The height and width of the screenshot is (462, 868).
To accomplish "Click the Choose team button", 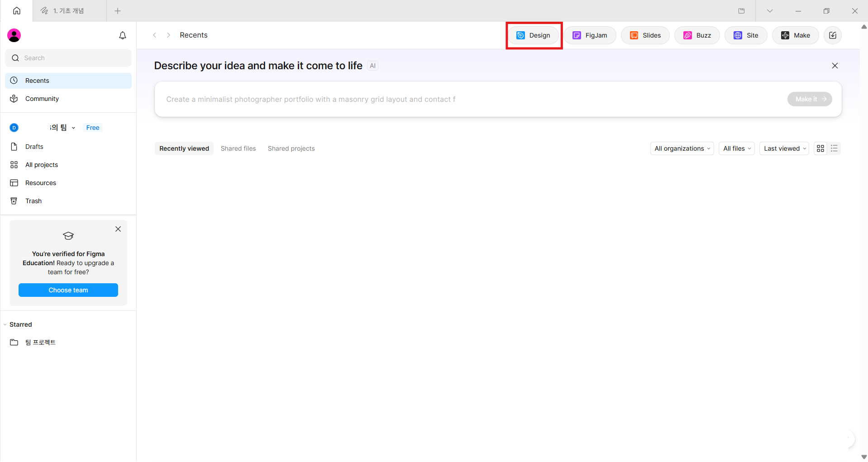I will (68, 290).
